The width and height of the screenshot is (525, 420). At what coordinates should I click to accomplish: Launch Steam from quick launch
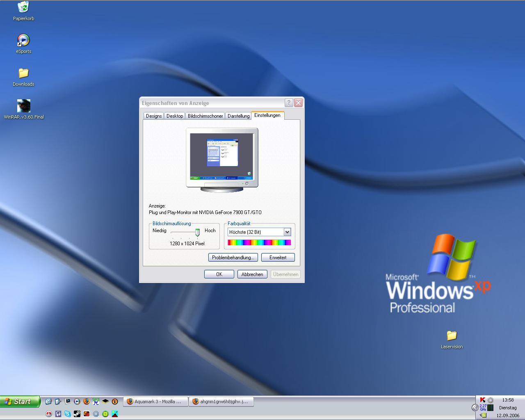[x=77, y=414]
